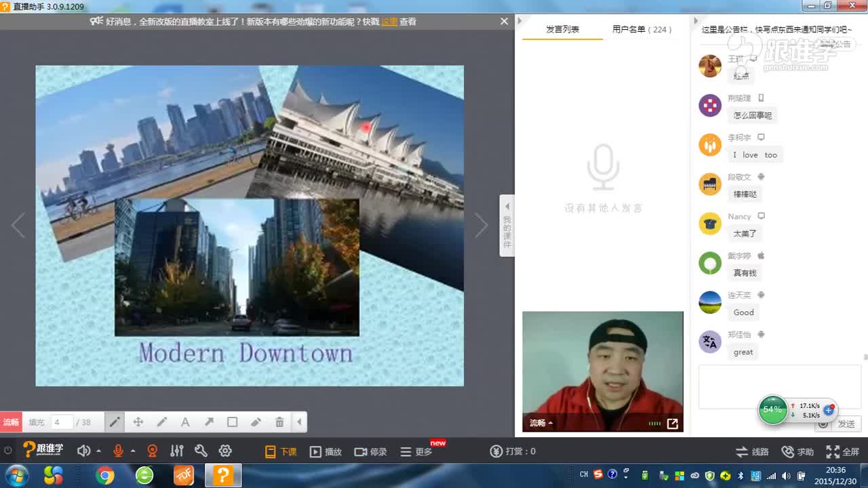868x488 pixels.
Task: Open the gear settings icon
Action: 225,451
